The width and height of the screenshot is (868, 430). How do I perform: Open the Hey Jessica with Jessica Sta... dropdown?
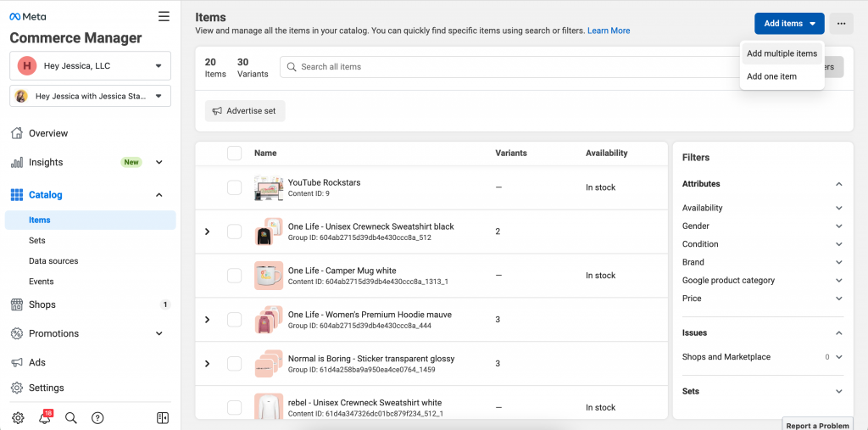click(90, 96)
